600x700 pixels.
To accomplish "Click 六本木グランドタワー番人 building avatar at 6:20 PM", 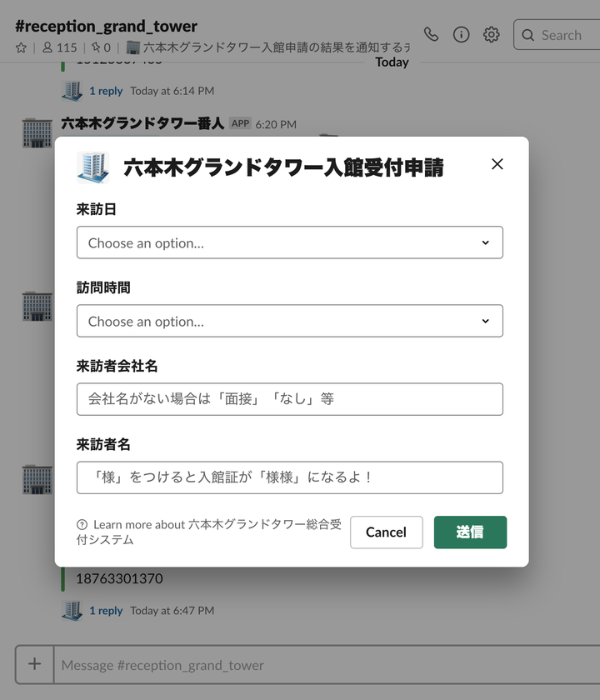I will point(37,132).
